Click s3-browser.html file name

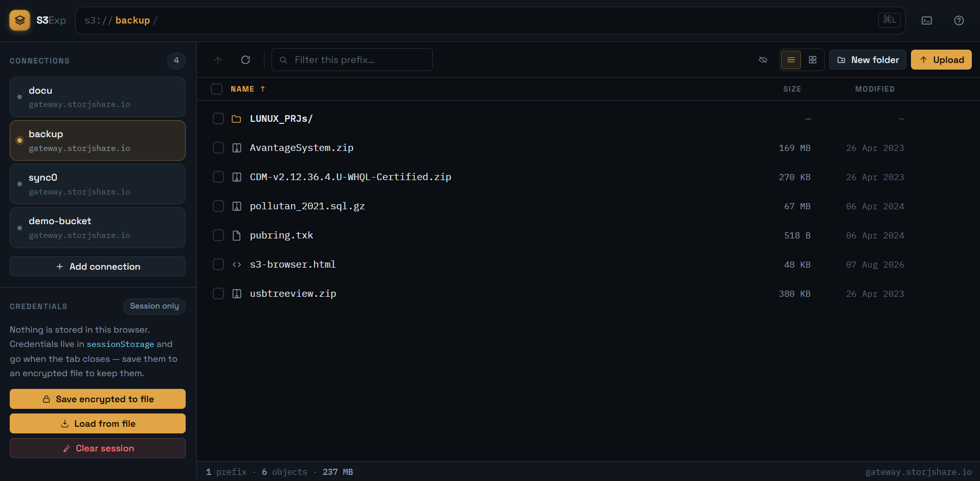point(293,265)
